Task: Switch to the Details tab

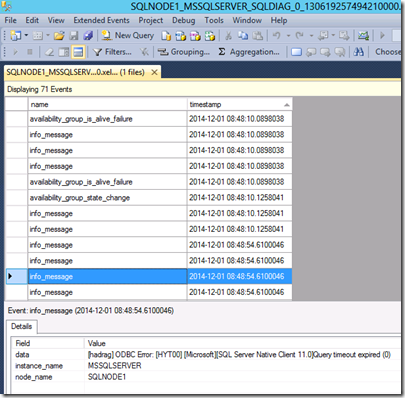Action: pos(21,326)
